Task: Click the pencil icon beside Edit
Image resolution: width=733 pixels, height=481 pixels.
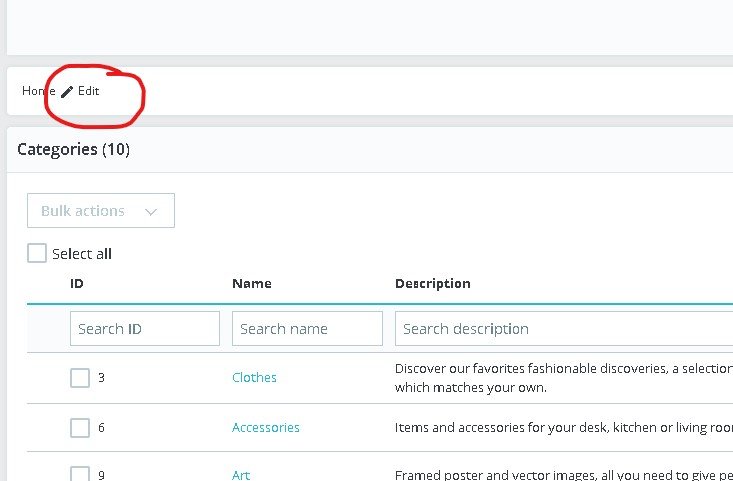Action: tap(67, 91)
